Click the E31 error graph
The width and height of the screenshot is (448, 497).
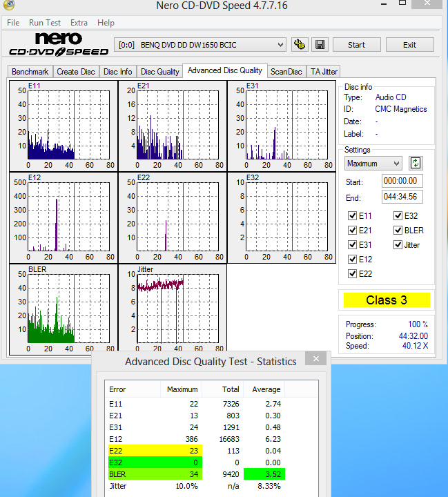282,126
